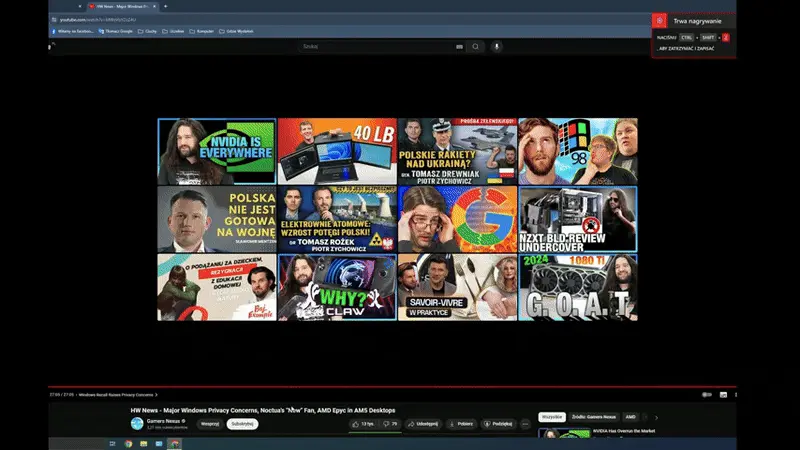Like the video with thumbs up
Image resolution: width=800 pixels, height=450 pixels.
coord(361,424)
